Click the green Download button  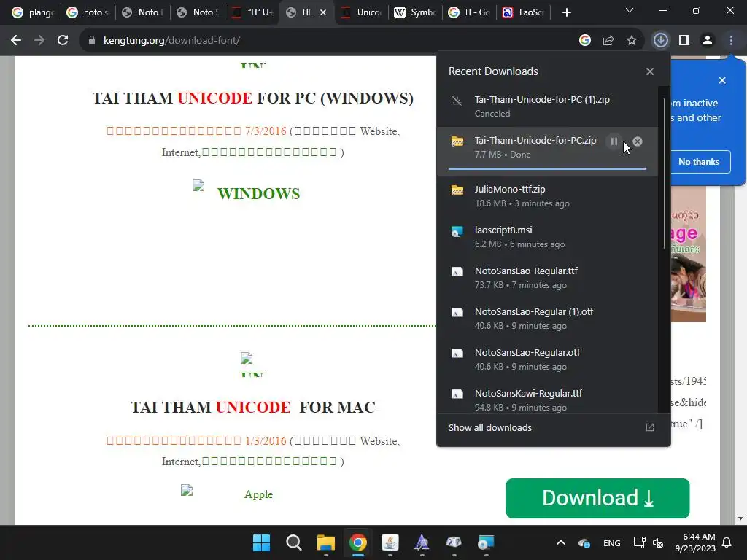click(597, 498)
